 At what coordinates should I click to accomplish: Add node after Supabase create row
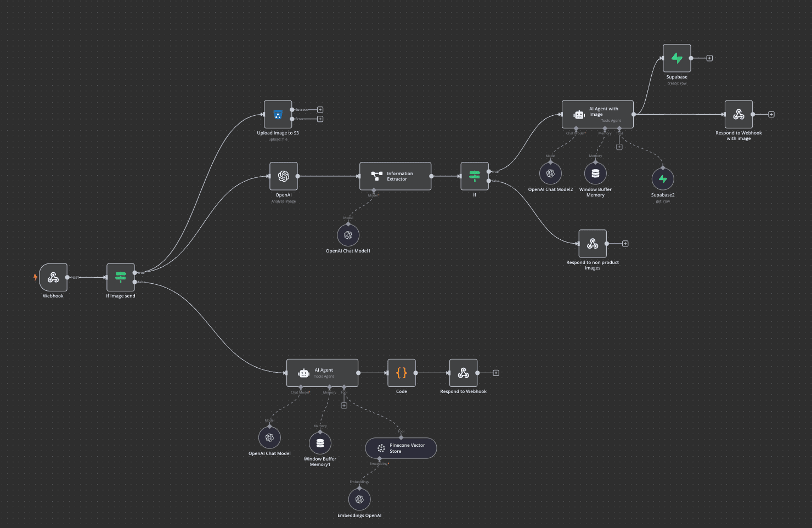(x=709, y=58)
